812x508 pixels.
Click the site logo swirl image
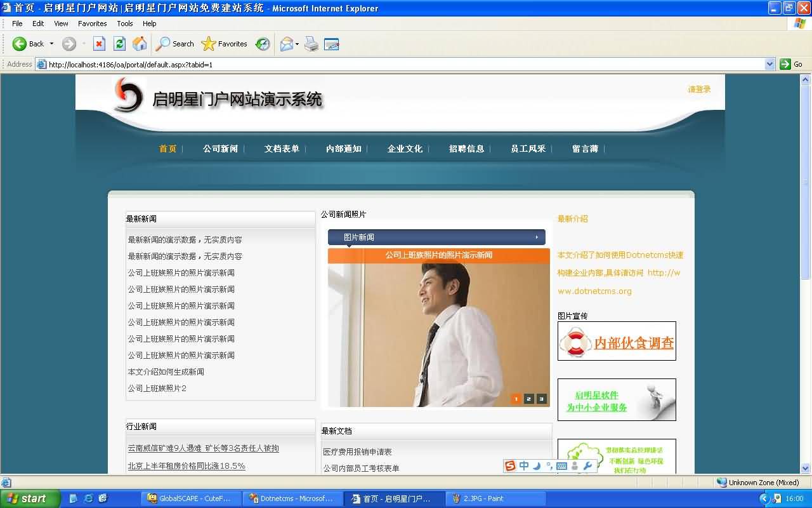click(x=128, y=95)
